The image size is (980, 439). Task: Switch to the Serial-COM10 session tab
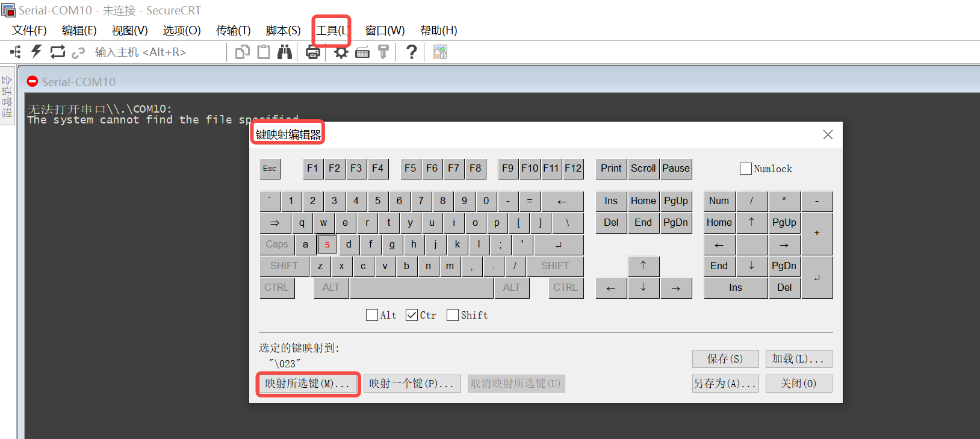tap(79, 82)
